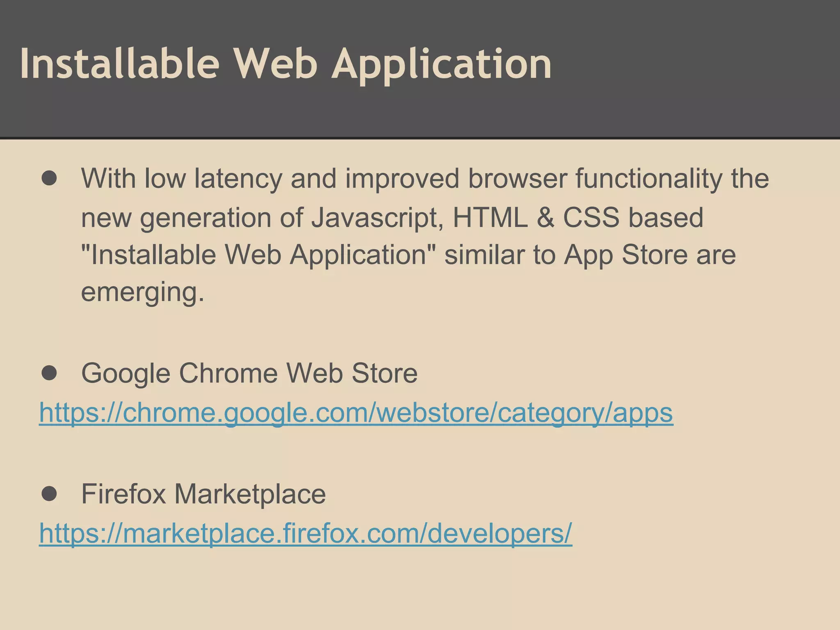Image resolution: width=840 pixels, height=630 pixels.
Task: Click the words 'new generation' in the second line
Action: pyautogui.click(x=176, y=217)
